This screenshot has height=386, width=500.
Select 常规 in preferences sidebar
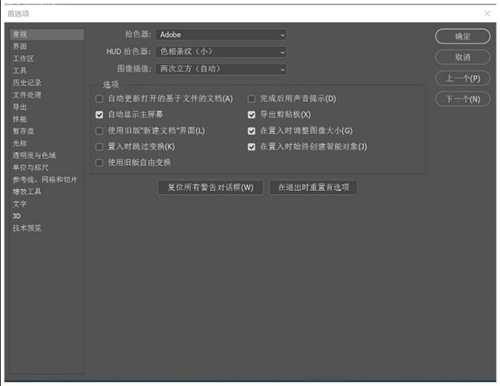click(46, 34)
